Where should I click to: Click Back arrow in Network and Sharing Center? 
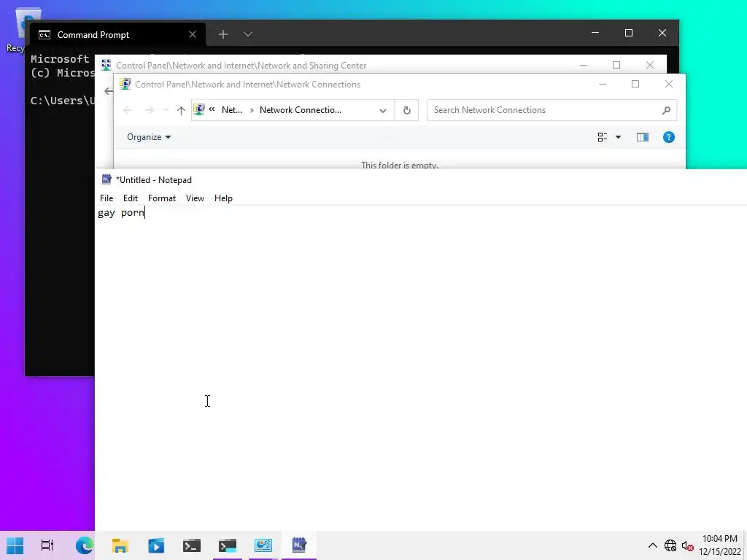(109, 91)
